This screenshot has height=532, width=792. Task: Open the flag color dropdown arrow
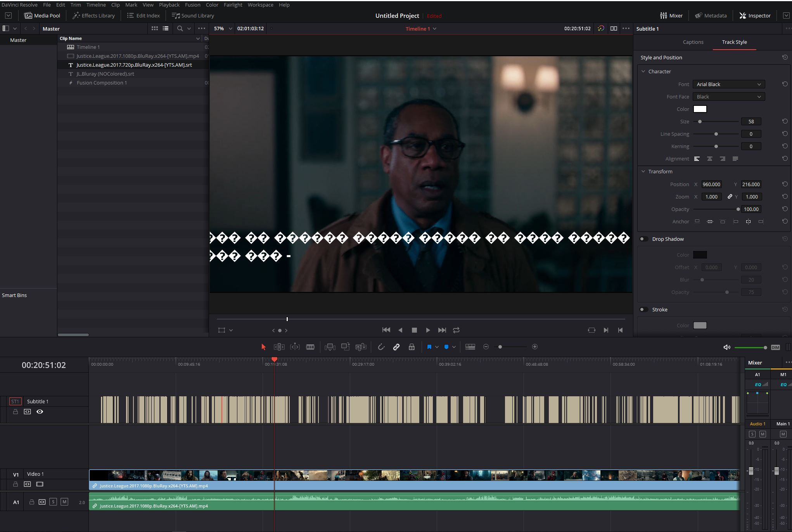(437, 347)
